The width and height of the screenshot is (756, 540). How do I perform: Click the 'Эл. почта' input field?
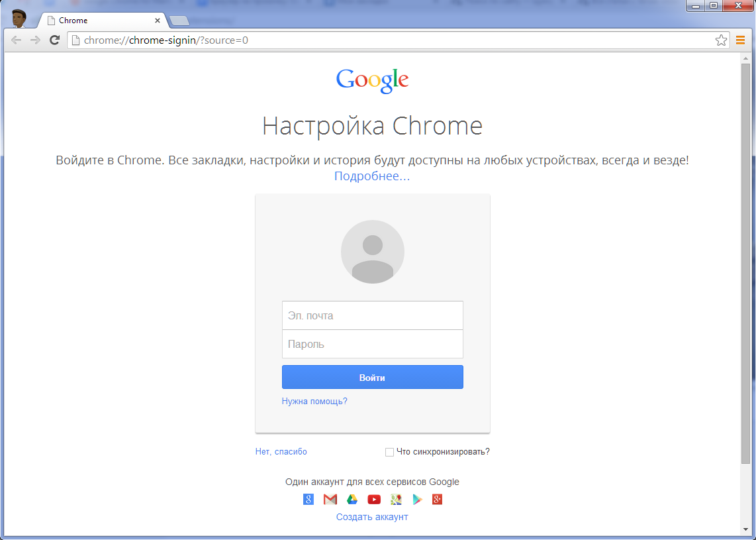coord(372,315)
